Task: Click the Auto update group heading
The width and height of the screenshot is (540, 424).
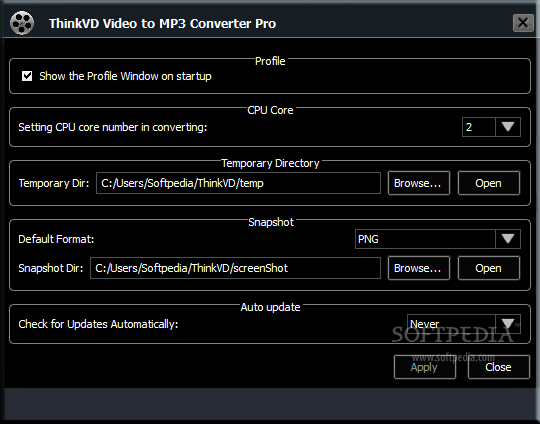Action: pyautogui.click(x=270, y=307)
